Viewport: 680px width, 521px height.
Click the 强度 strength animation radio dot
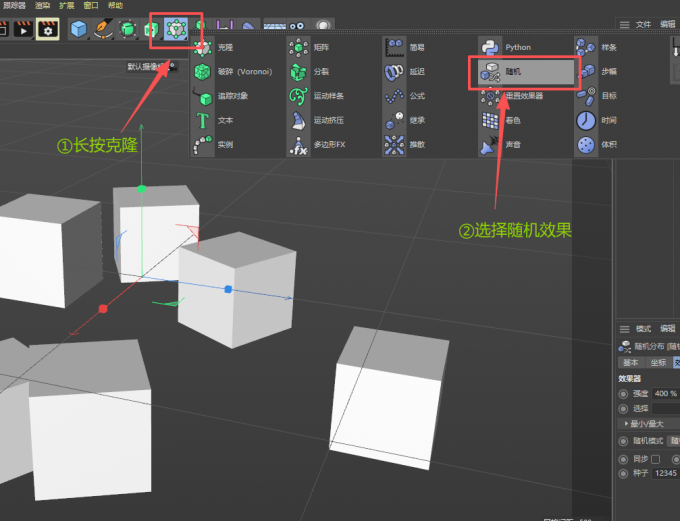(623, 394)
